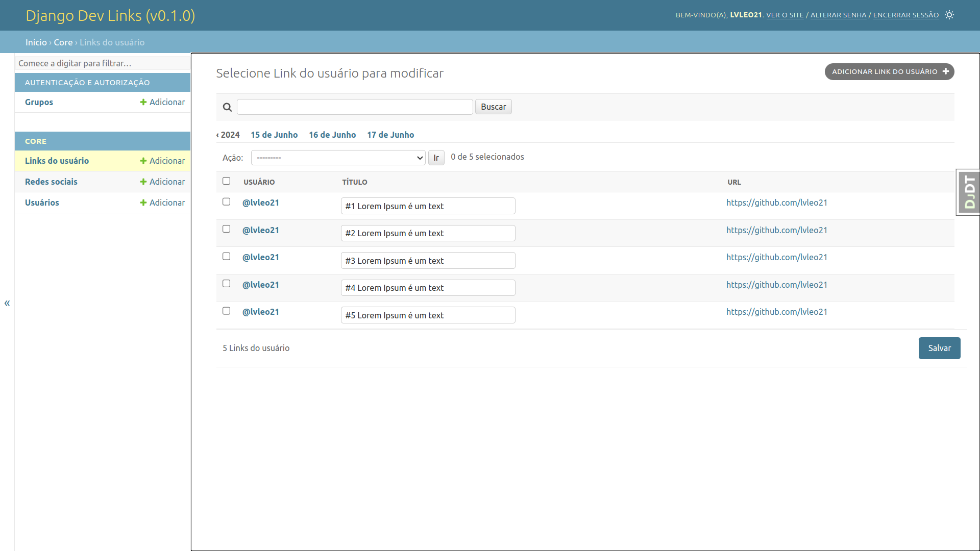Select the 17 de Junho date tab
Viewport: 980px width, 551px height.
(x=390, y=135)
